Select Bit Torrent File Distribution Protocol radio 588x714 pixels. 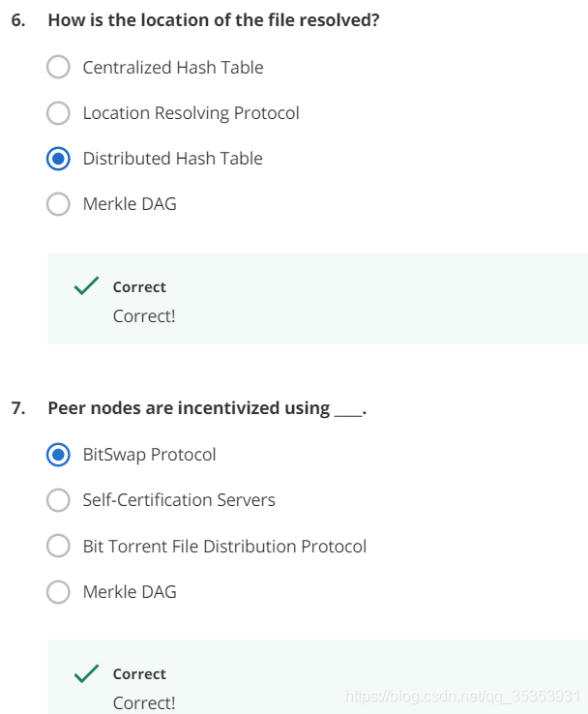click(x=58, y=546)
